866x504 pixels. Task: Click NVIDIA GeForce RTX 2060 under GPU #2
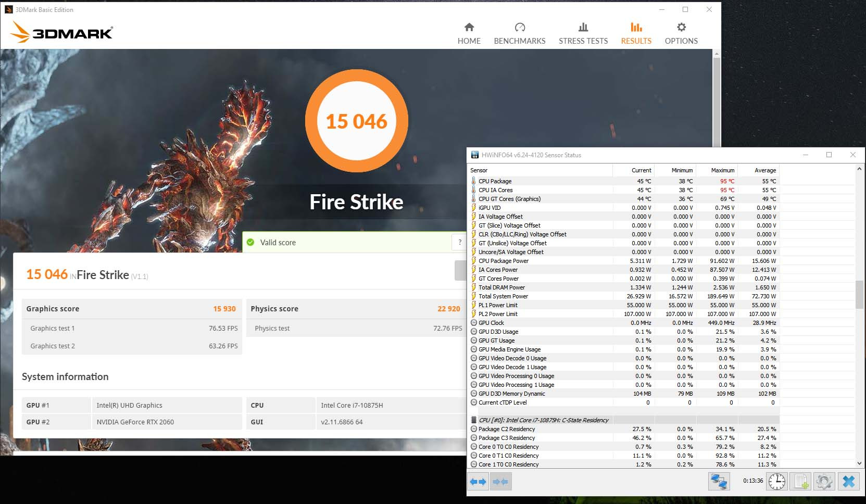pyautogui.click(x=135, y=422)
